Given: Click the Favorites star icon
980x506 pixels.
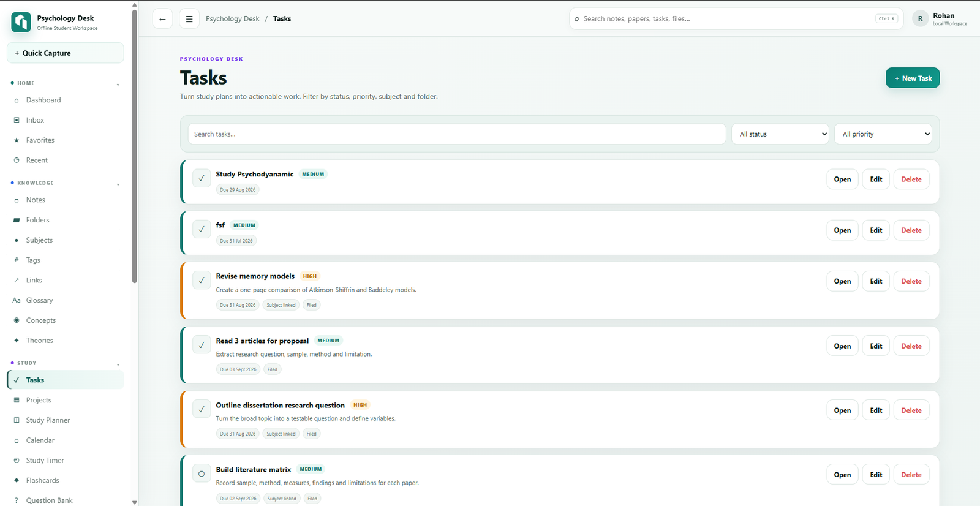Looking at the screenshot, I should (17, 140).
